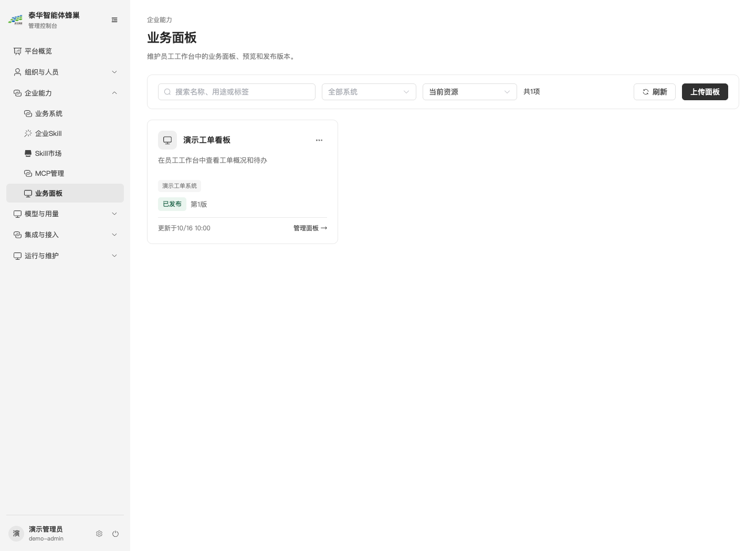756x551 pixels.
Task: Select MCP管理 menu item
Action: click(65, 173)
